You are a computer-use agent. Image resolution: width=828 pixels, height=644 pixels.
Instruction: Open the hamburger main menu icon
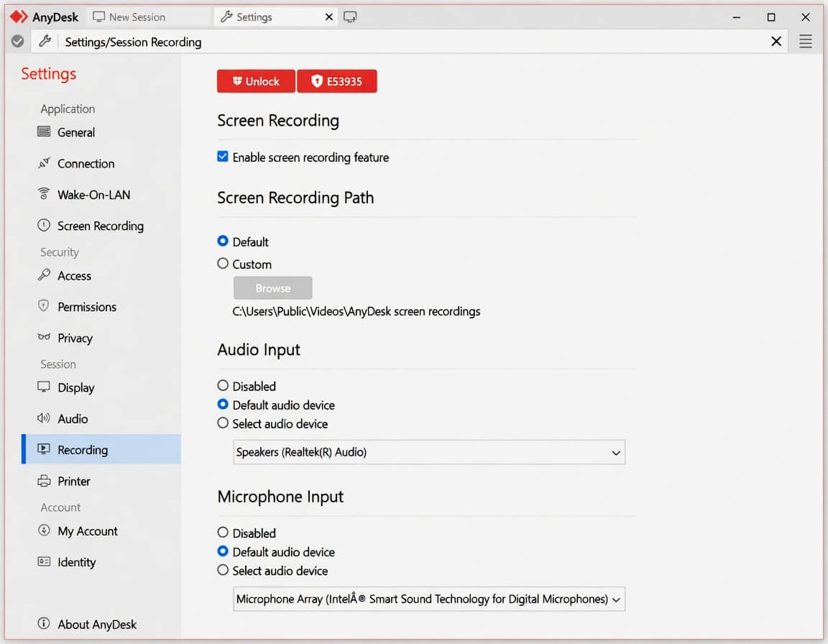coord(805,41)
